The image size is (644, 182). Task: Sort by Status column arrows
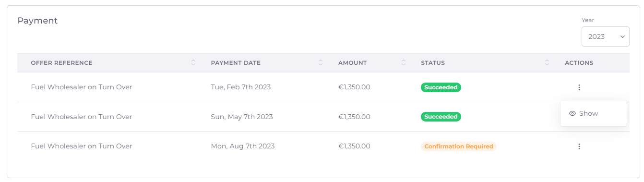click(547, 63)
